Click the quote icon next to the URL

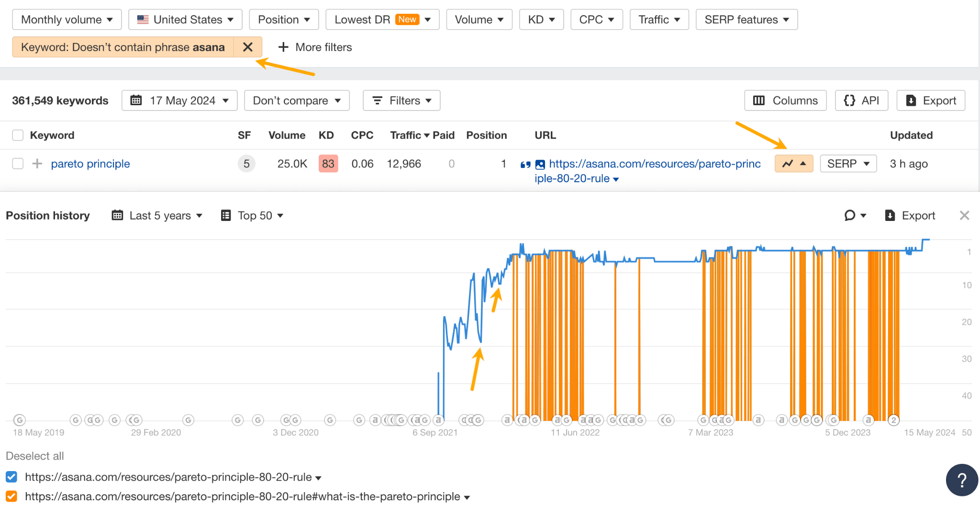pos(525,164)
